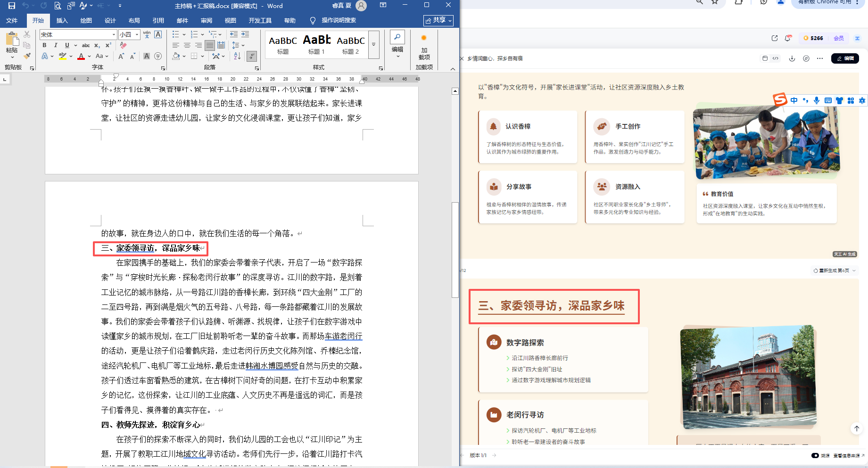Toggle justify text alignment
The image size is (868, 468).
pyautogui.click(x=210, y=45)
